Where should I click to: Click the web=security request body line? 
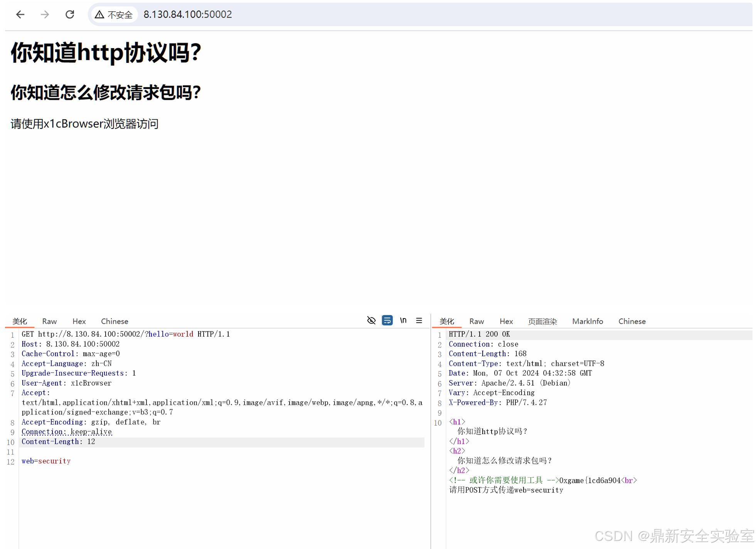(x=46, y=461)
